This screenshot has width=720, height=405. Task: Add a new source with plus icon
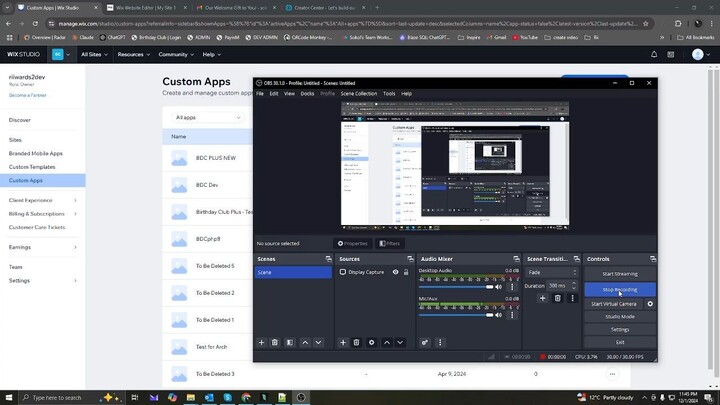coord(343,343)
